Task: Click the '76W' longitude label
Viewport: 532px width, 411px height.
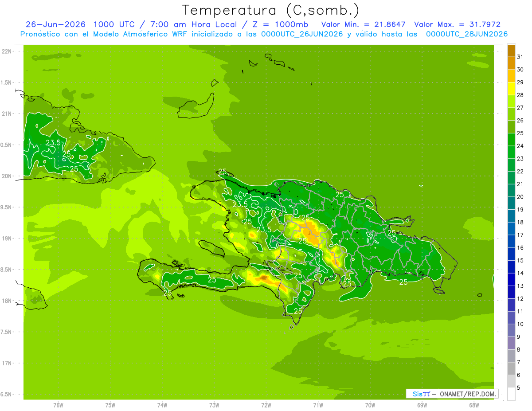Action: click(58, 405)
